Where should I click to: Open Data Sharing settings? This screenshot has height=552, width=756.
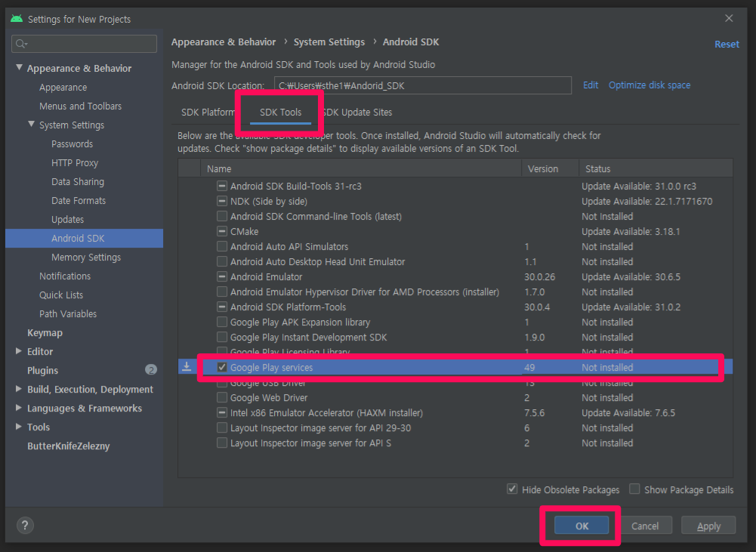pyautogui.click(x=78, y=182)
